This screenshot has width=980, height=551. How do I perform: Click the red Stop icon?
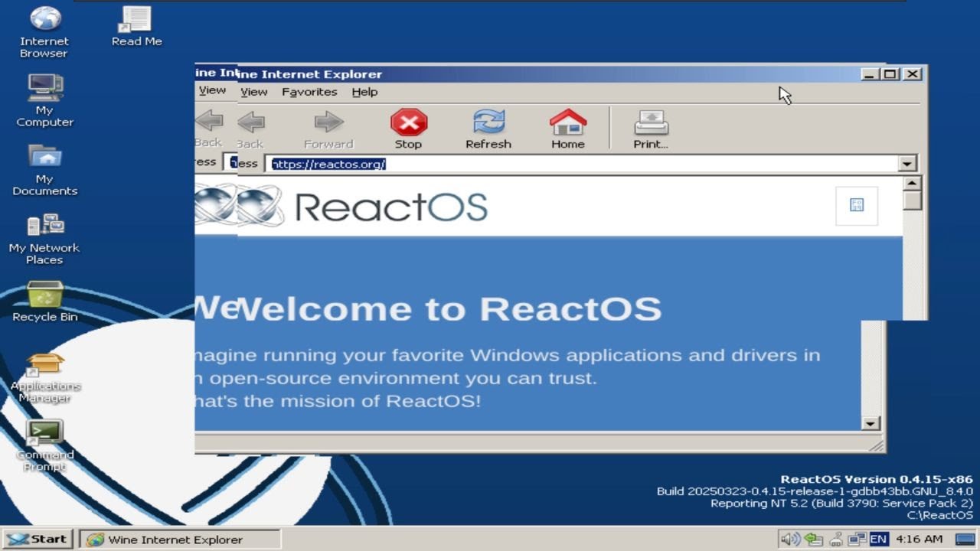408,122
